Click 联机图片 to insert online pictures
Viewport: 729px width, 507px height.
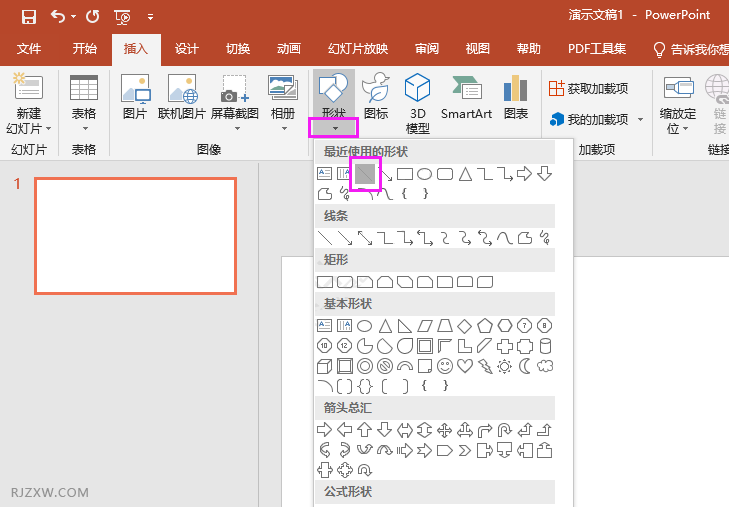click(x=182, y=97)
